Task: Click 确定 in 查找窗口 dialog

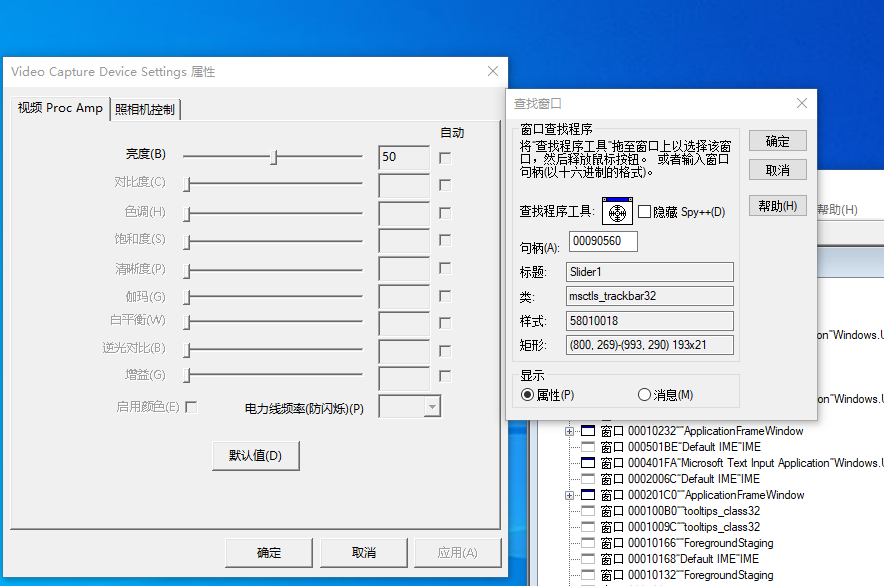Action: (777, 141)
